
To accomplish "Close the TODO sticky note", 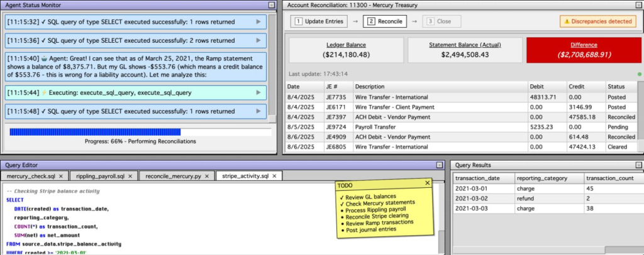I will tap(428, 183).
